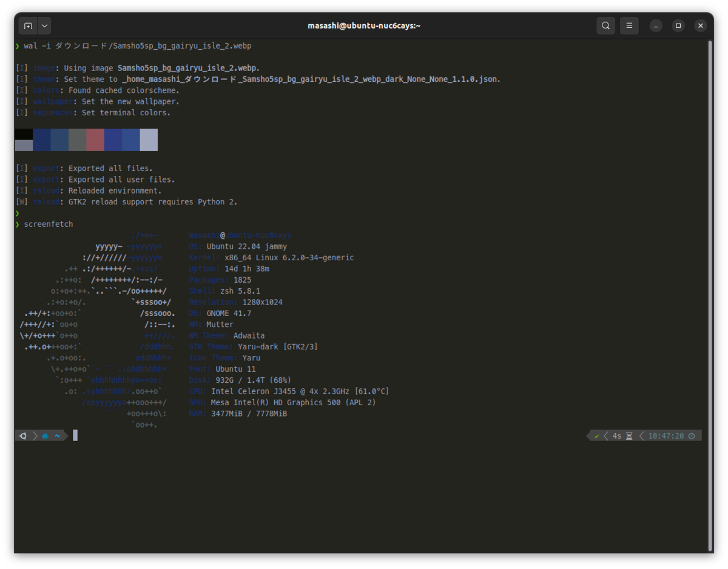Click the light lavender palette swatch
The height and width of the screenshot is (569, 728).
pos(149,140)
